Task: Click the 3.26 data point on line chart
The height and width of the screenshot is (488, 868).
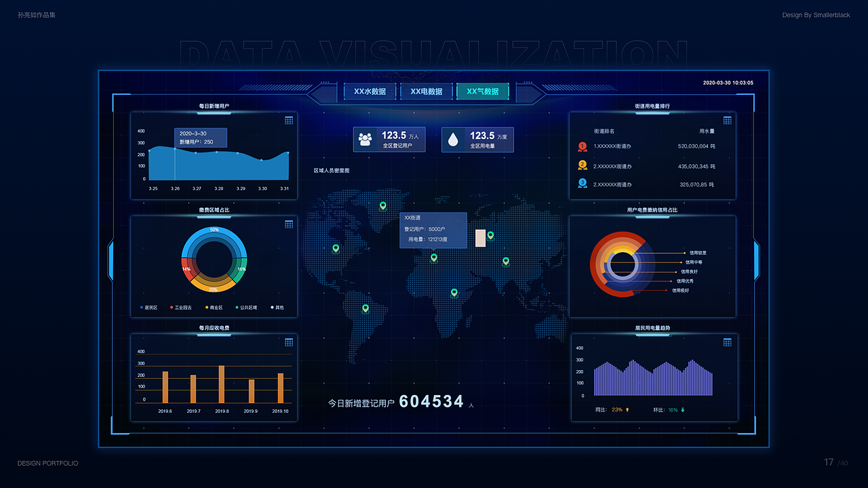Action: point(175,149)
